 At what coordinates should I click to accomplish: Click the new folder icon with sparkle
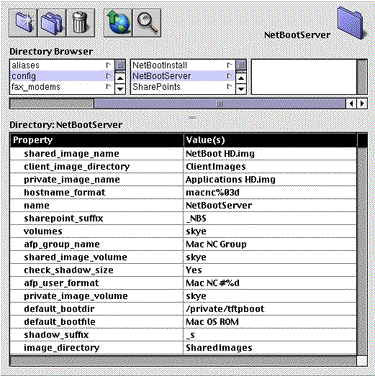23,23
